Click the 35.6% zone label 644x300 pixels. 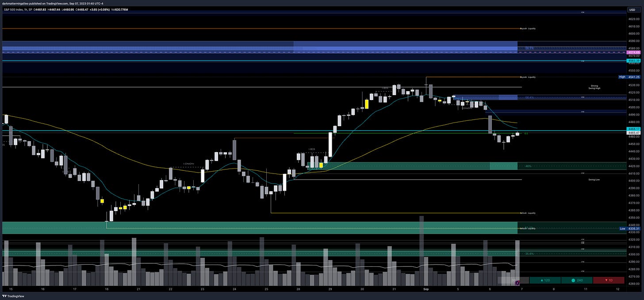pos(529,254)
